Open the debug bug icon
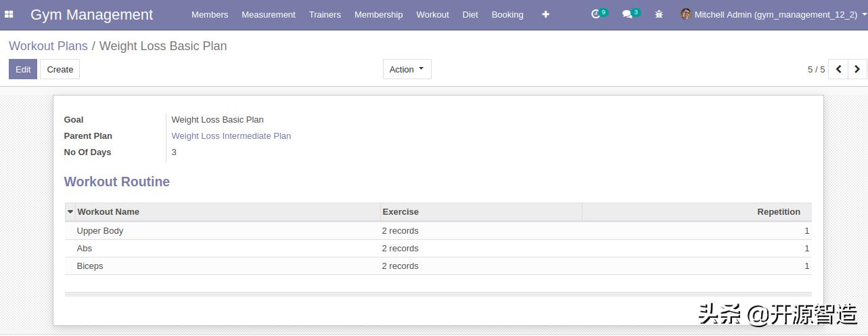The height and width of the screenshot is (336, 868). [x=659, y=14]
